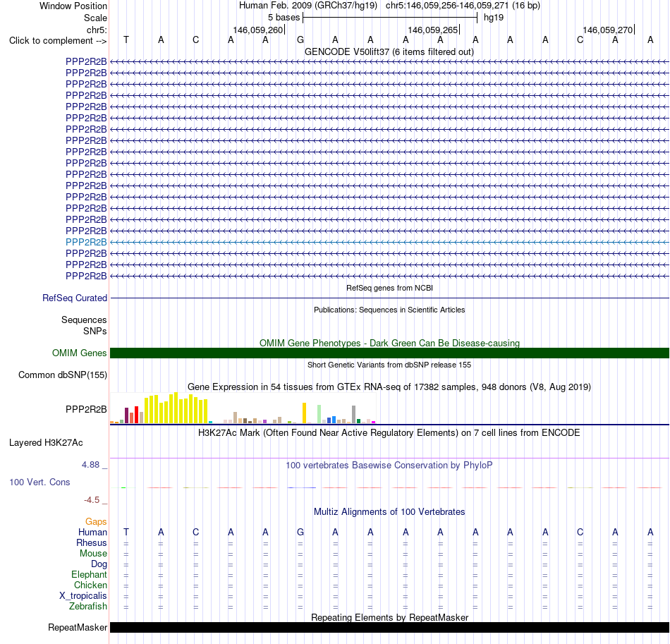Click the T base in the Human alignment row
Viewport: 670px width, 644px height.
126,532
